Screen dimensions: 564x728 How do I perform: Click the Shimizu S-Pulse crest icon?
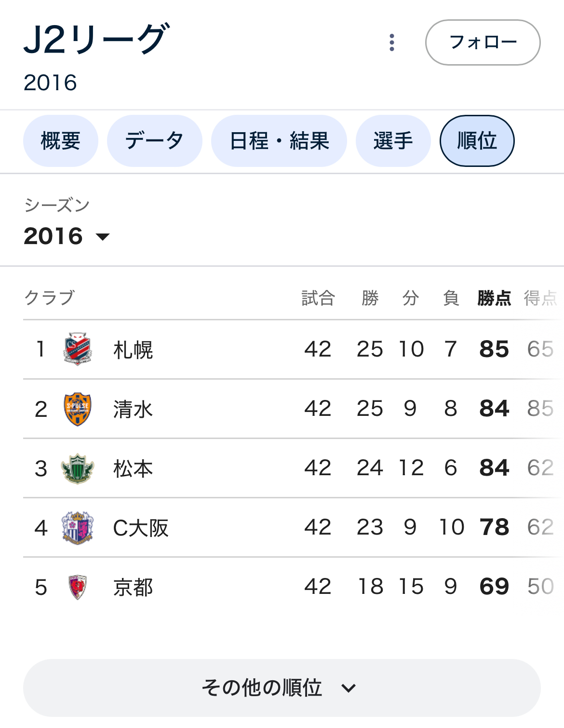click(x=77, y=409)
